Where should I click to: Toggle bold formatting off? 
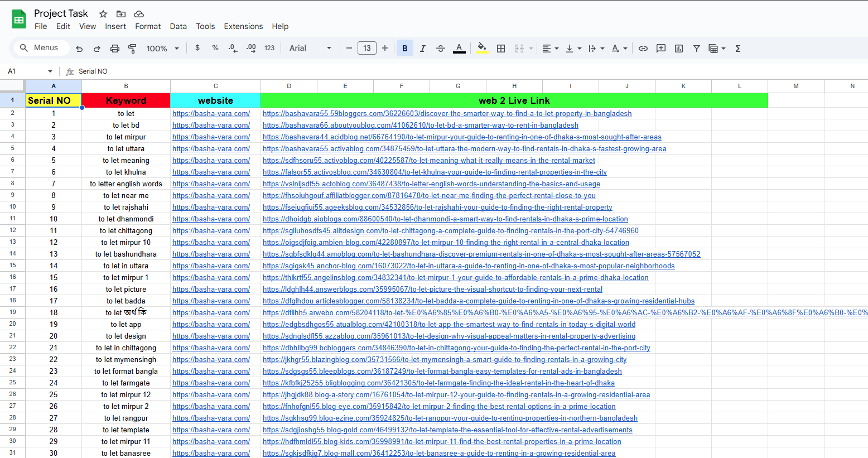404,48
